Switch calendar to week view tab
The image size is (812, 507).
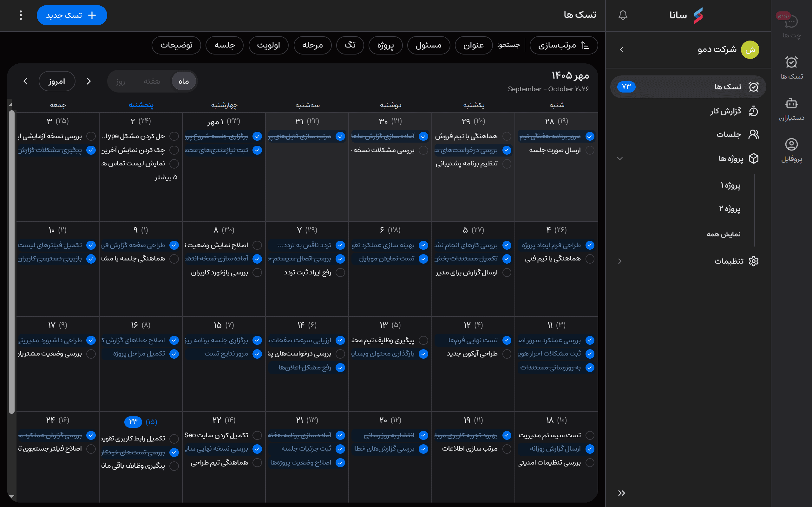click(152, 81)
